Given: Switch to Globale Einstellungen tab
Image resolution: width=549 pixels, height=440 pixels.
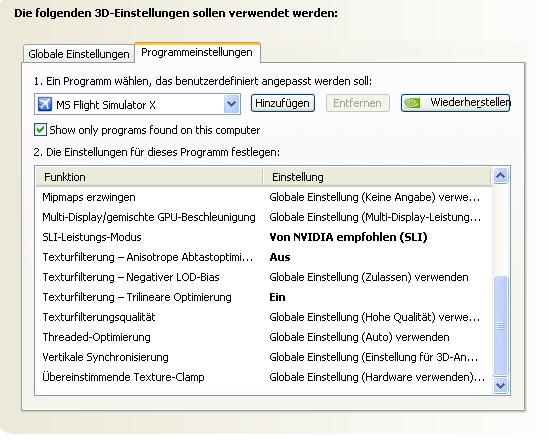Looking at the screenshot, I should pyautogui.click(x=79, y=54).
